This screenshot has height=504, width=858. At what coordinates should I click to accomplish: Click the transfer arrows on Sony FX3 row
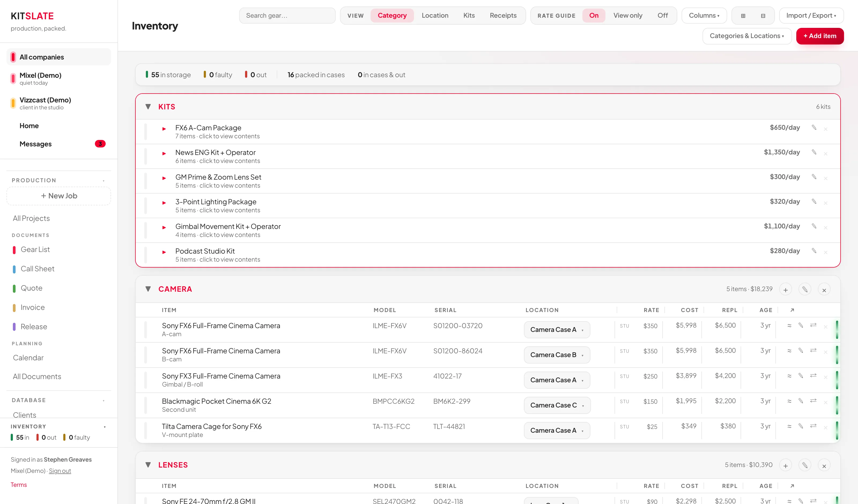(813, 376)
